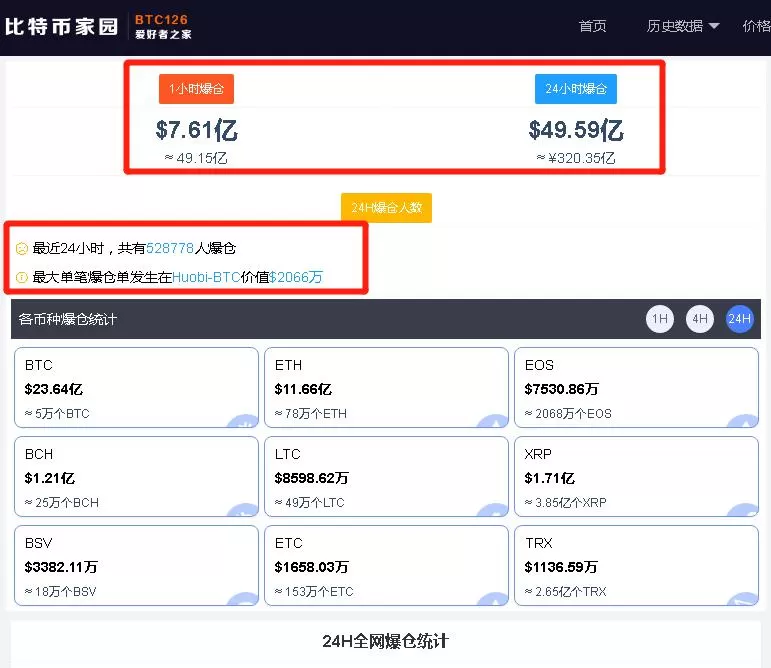The image size is (771, 668).
Task: Select the 24H爆仓人数 yellow tab
Action: coord(386,208)
